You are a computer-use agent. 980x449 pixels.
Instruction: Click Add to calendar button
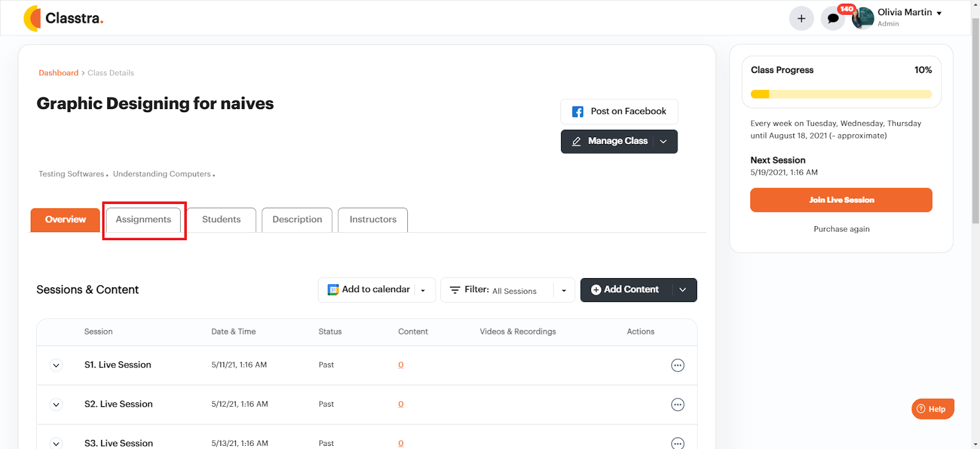coord(377,290)
